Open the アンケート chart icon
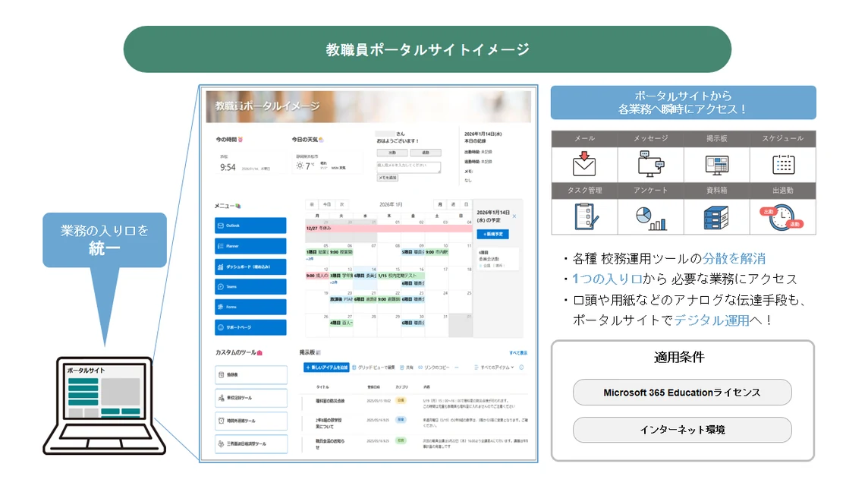Image resolution: width=868 pixels, height=489 pixels. point(651,218)
